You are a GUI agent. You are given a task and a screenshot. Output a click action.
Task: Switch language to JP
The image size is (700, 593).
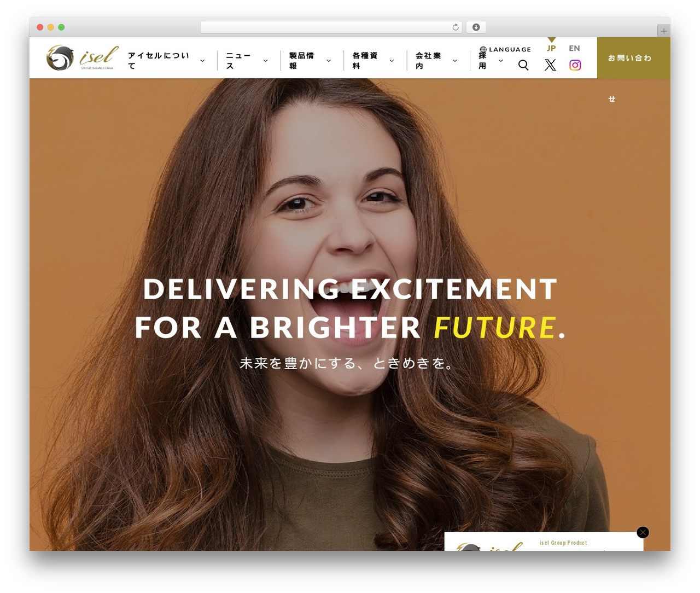tap(551, 48)
